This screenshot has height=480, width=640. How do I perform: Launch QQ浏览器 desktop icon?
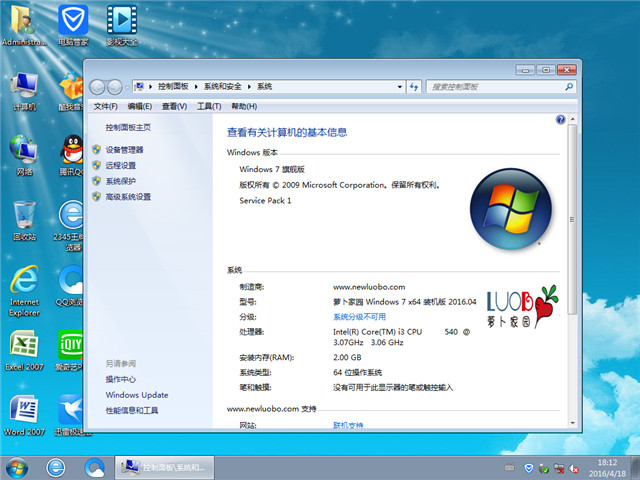[x=70, y=286]
